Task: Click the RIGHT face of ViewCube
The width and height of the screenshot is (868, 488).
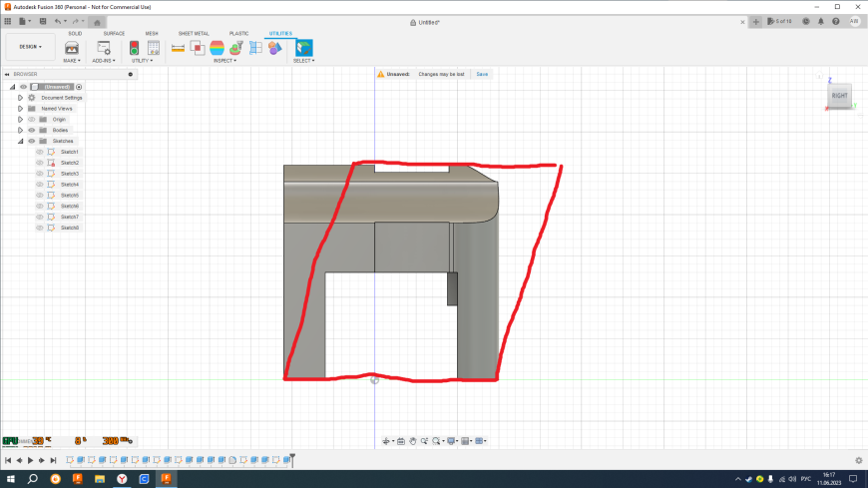Action: [839, 96]
